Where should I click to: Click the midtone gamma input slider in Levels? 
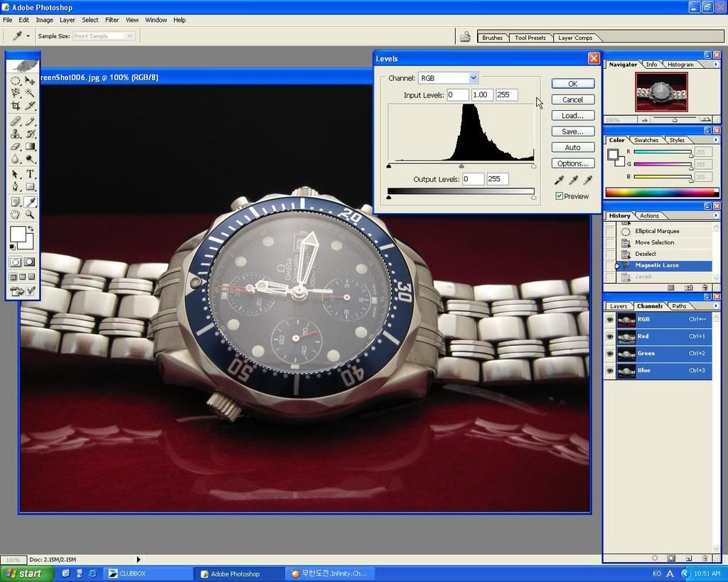(x=461, y=166)
